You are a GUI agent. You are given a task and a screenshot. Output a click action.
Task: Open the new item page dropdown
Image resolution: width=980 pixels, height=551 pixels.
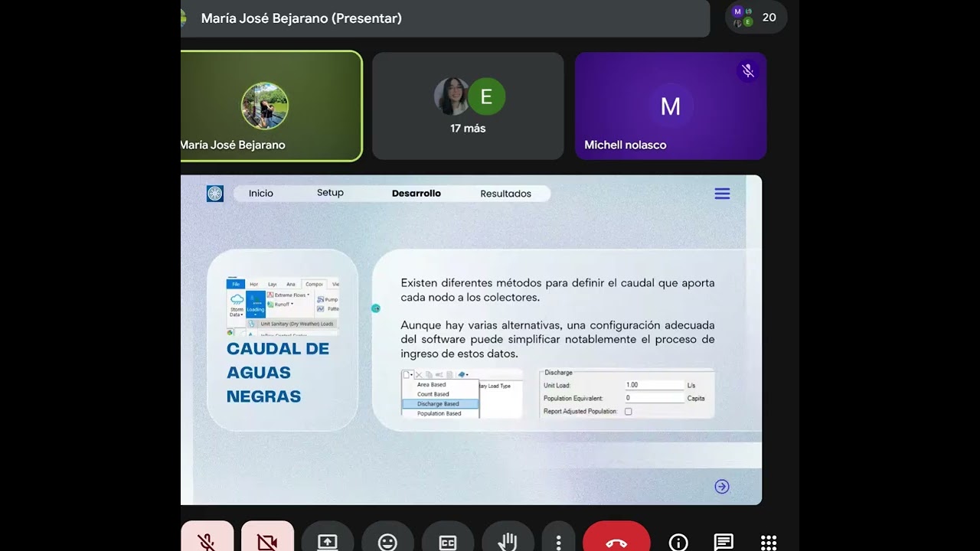[408, 375]
